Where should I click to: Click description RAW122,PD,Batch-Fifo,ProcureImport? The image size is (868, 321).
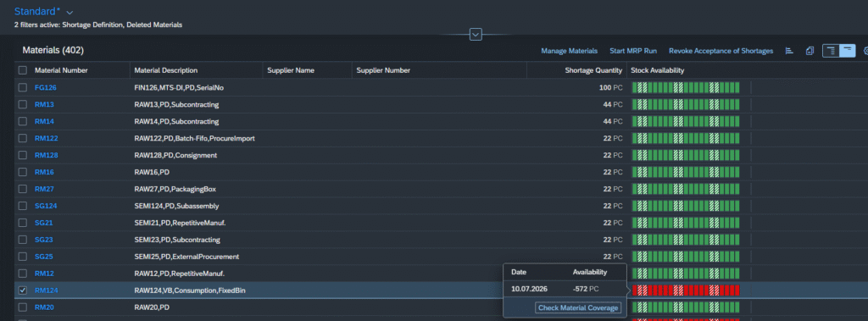194,138
